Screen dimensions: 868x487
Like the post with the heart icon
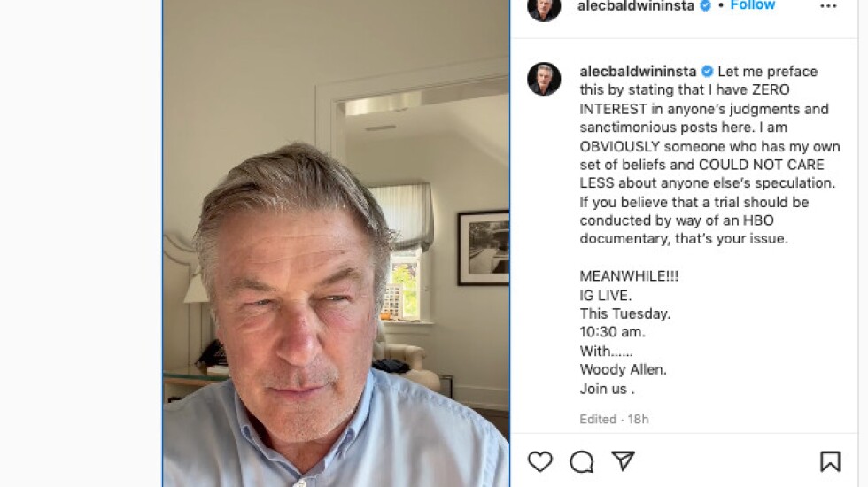tap(539, 461)
